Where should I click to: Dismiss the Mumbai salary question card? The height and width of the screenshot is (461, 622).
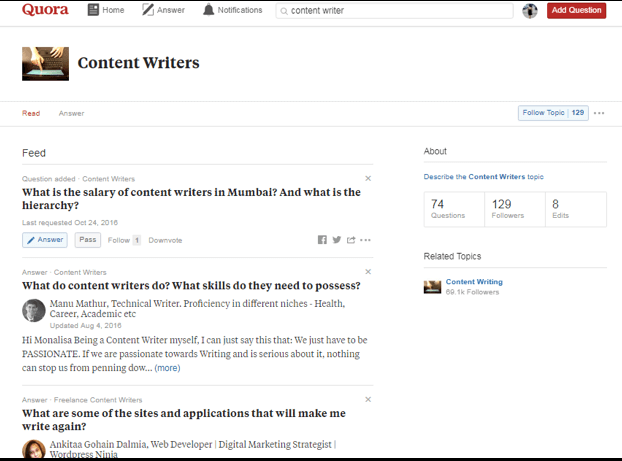pyautogui.click(x=368, y=178)
